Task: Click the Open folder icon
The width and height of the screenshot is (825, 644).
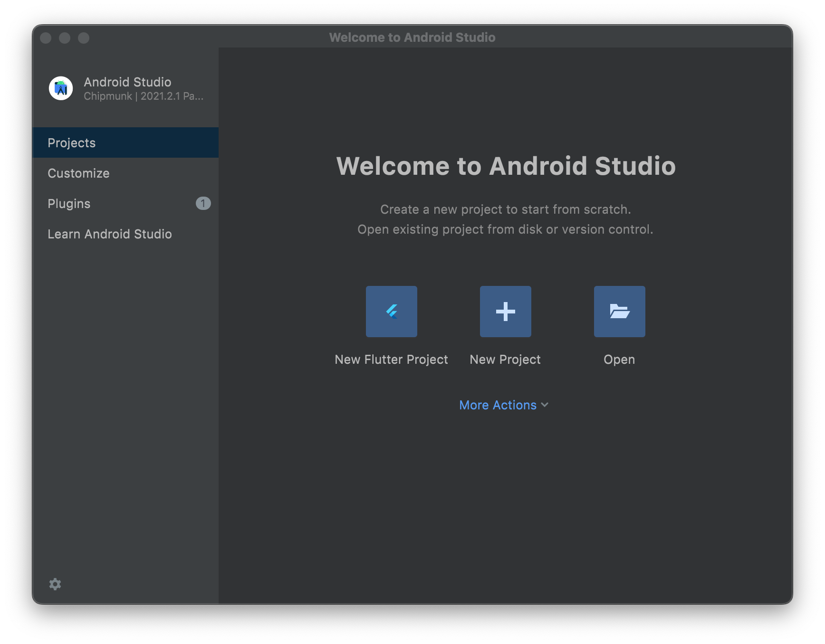Action: [619, 311]
